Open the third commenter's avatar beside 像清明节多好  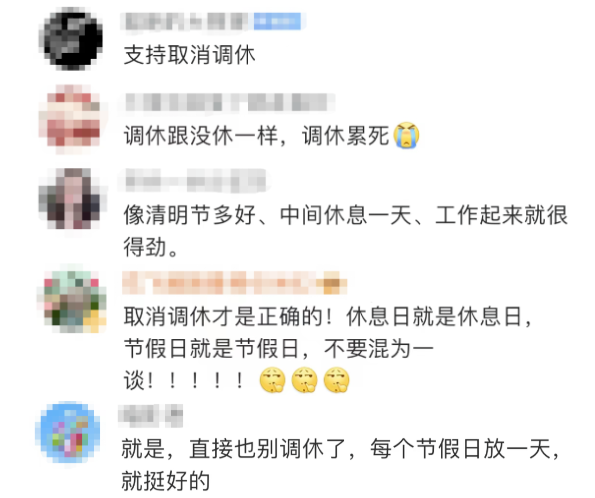pos(71,199)
